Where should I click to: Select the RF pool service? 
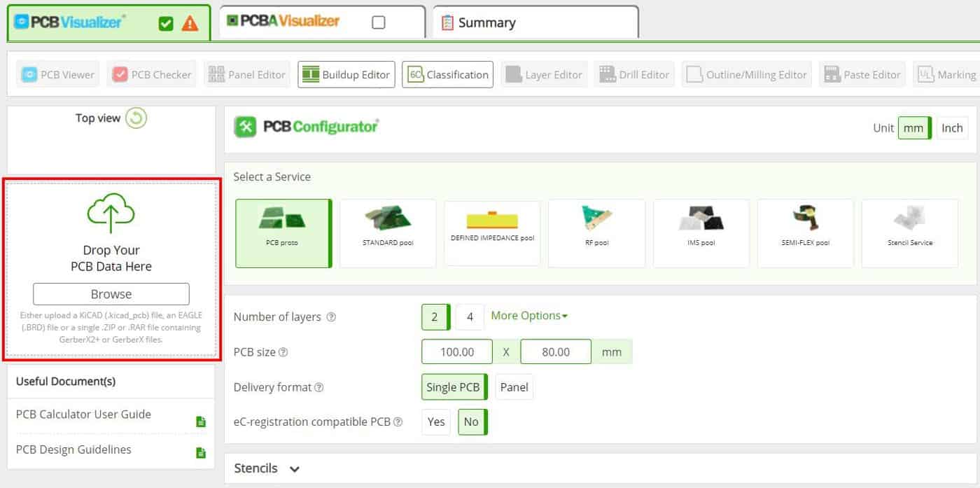point(596,233)
